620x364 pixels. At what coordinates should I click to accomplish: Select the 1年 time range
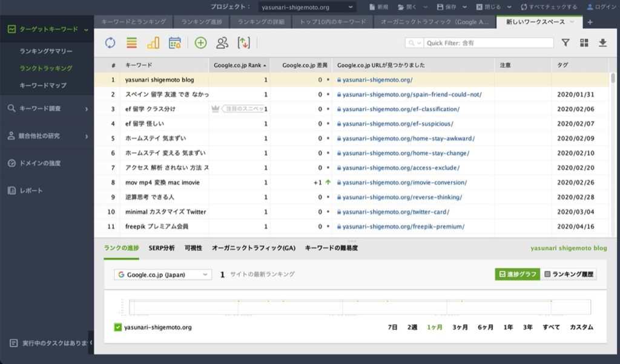[508, 327]
